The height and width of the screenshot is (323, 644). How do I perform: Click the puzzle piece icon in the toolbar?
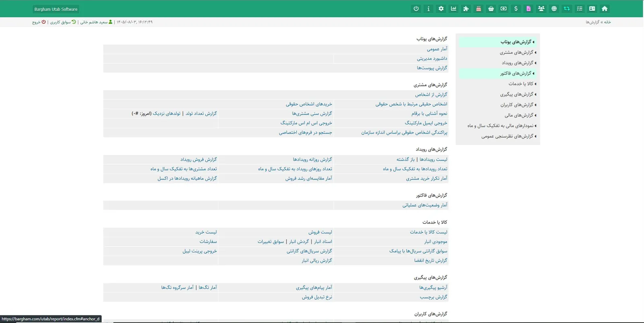click(x=466, y=9)
